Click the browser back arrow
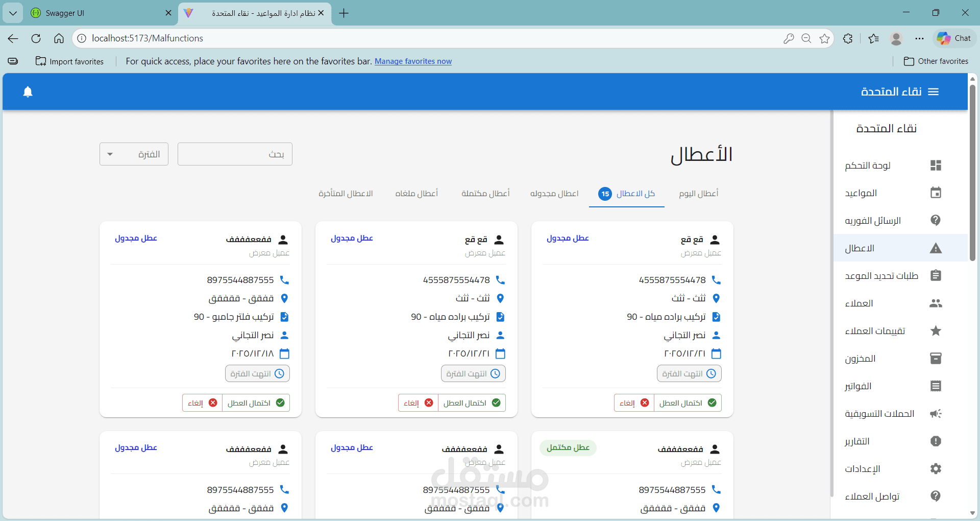 coord(13,38)
